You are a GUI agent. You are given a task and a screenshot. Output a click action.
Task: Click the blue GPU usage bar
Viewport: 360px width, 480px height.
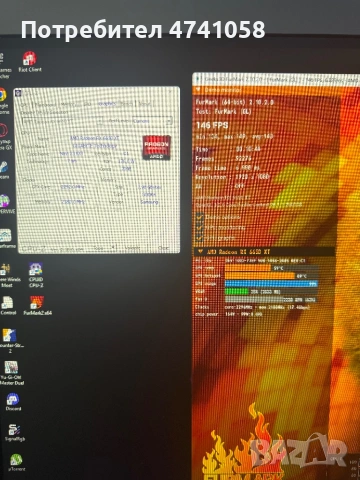point(271,284)
